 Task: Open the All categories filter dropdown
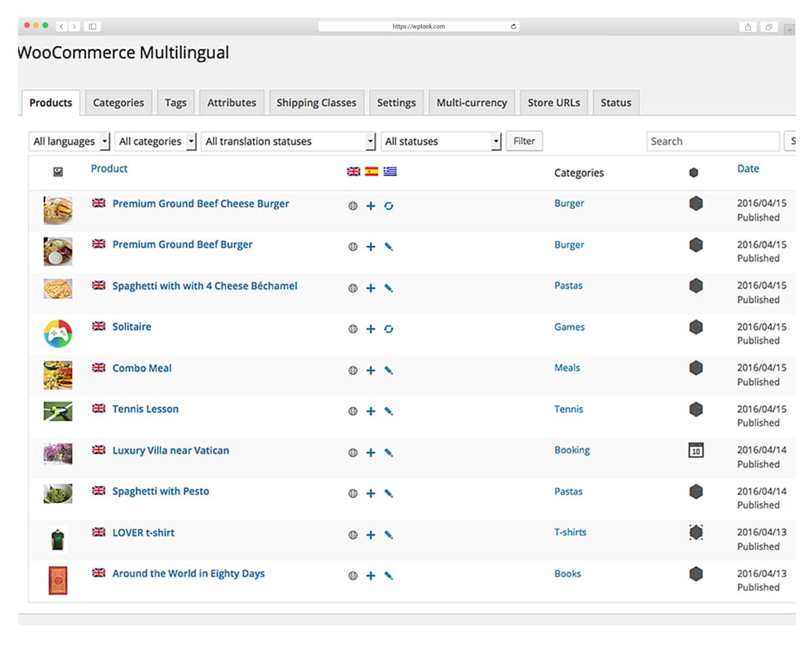[x=154, y=141]
